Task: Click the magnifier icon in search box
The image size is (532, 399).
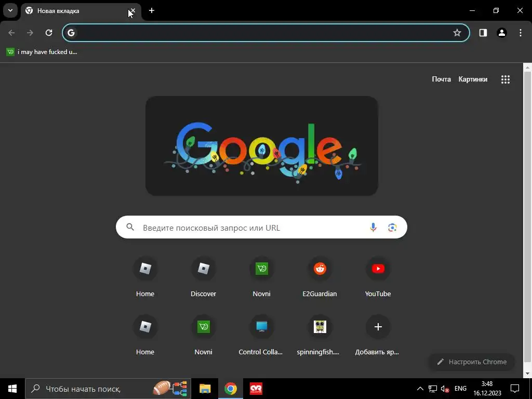Action: [130, 227]
